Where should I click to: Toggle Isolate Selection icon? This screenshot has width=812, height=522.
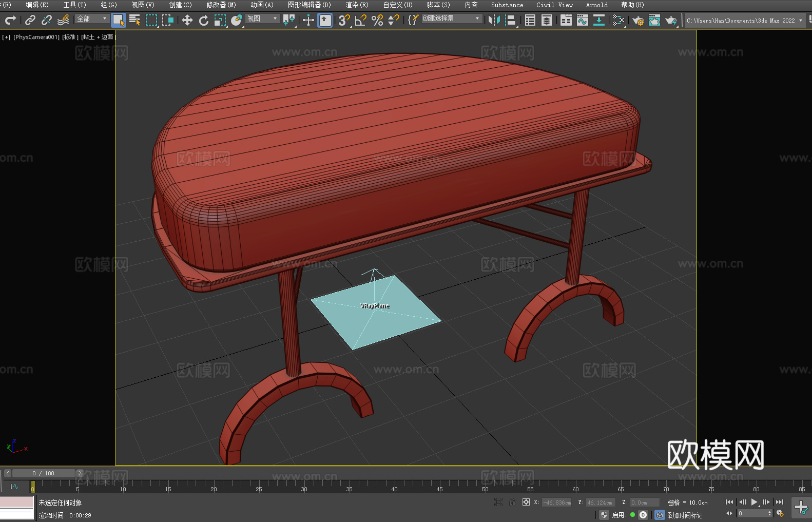[x=498, y=502]
